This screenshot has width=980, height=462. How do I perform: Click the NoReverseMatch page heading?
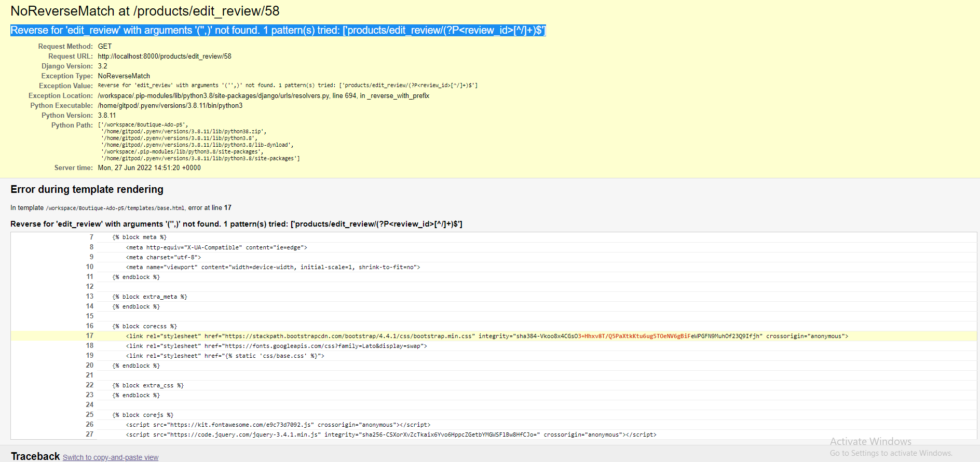click(x=145, y=11)
